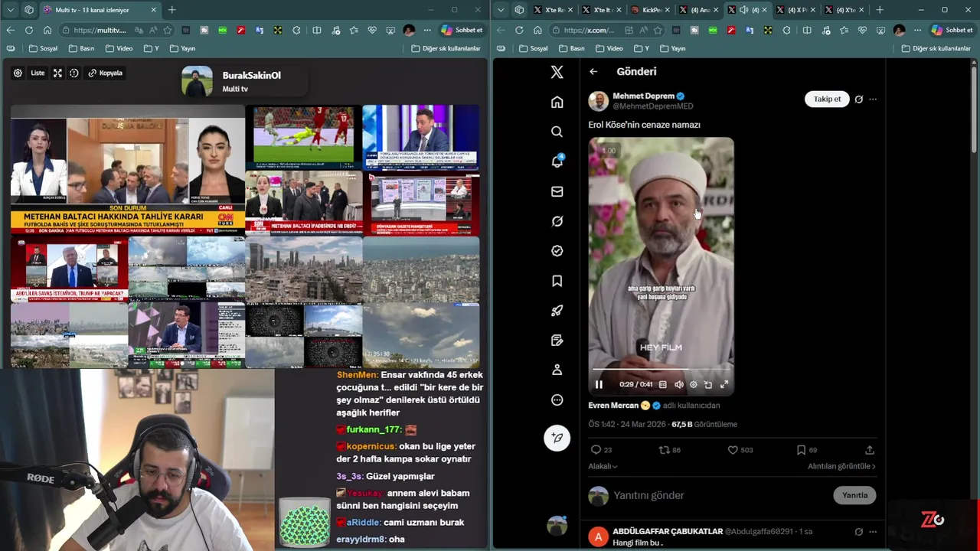Open Yayın bookmarks folder in right browser
980x551 pixels.
click(671, 48)
